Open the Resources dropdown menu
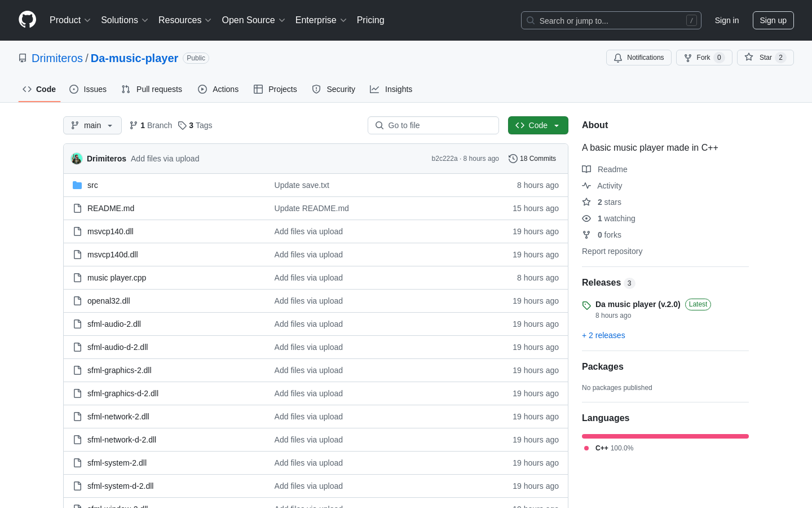The width and height of the screenshot is (812, 508). tap(185, 20)
